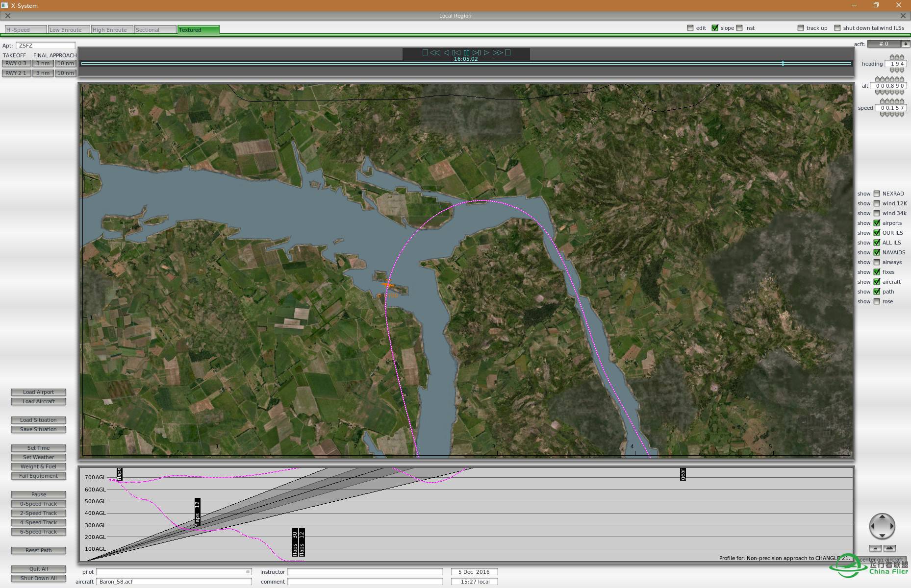Toggle shut down tailwind ILSs checkbox

[x=837, y=28]
